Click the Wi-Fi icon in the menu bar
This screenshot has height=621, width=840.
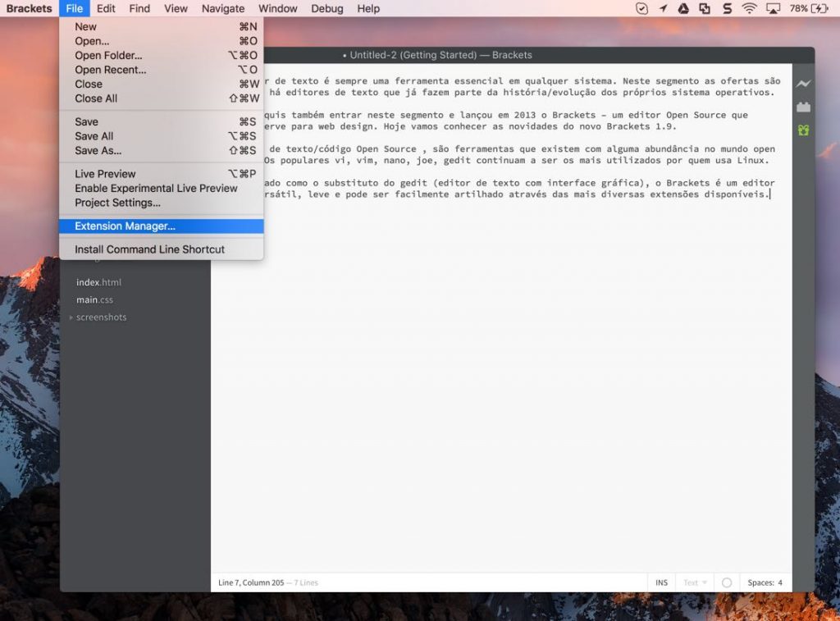[749, 9]
